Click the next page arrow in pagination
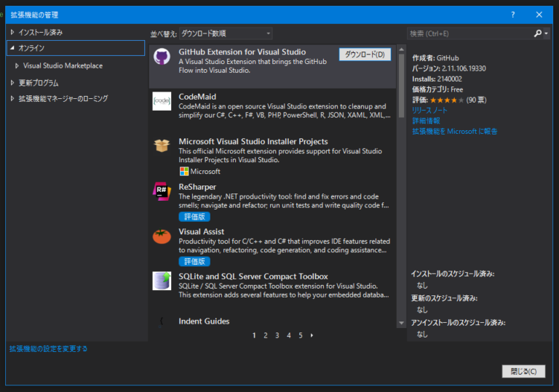 click(312, 335)
